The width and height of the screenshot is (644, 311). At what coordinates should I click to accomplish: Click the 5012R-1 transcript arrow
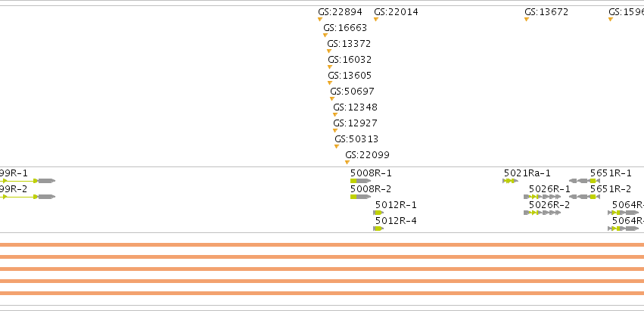pos(378,213)
